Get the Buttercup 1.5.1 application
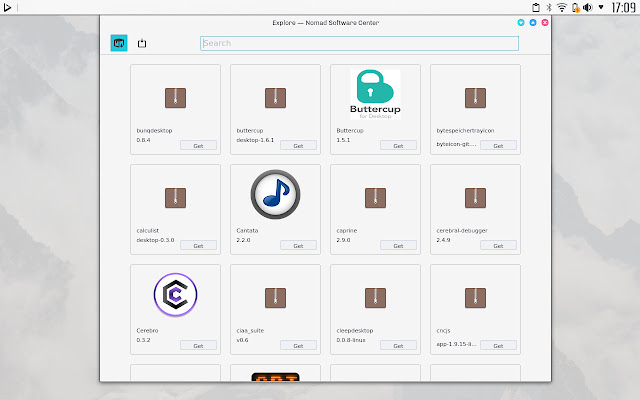This screenshot has width=640, height=400. (x=398, y=145)
